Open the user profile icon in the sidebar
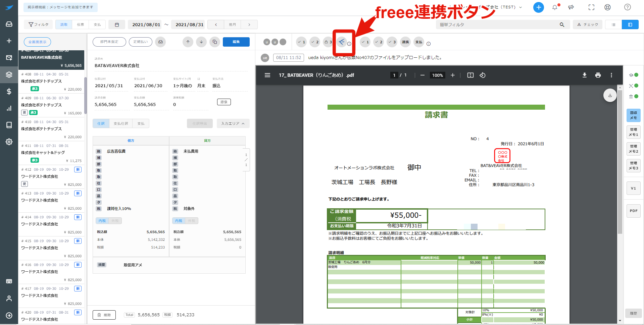 (x=9, y=298)
